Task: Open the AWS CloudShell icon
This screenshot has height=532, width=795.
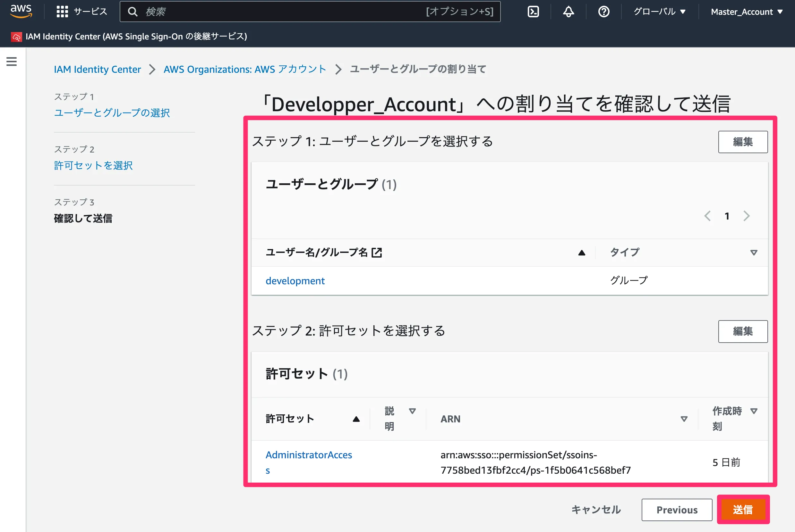Action: point(533,12)
